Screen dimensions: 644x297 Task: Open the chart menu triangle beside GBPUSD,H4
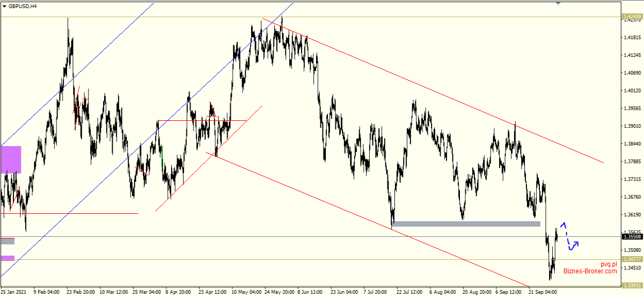click(x=4, y=6)
